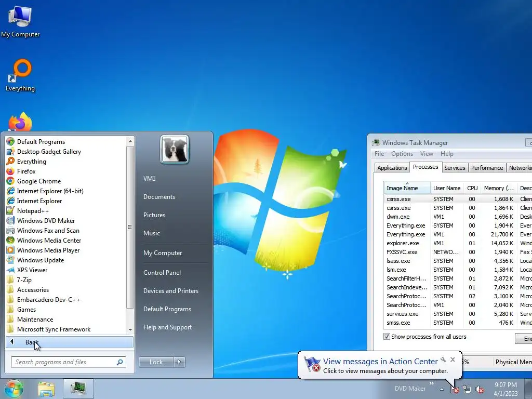Close the Action Center notification balloon
The width and height of the screenshot is (532, 399).
tap(453, 360)
